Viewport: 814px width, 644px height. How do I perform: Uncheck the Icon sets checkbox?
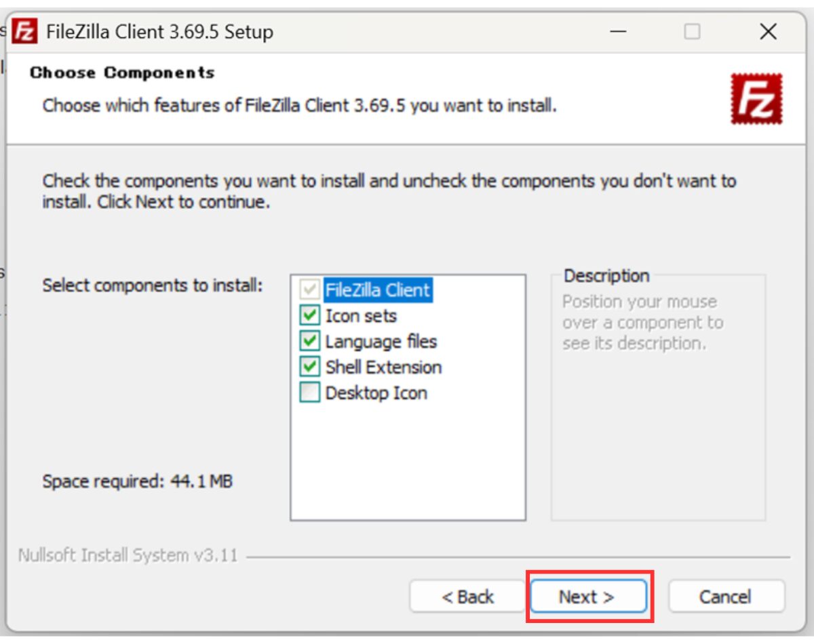[x=309, y=316]
